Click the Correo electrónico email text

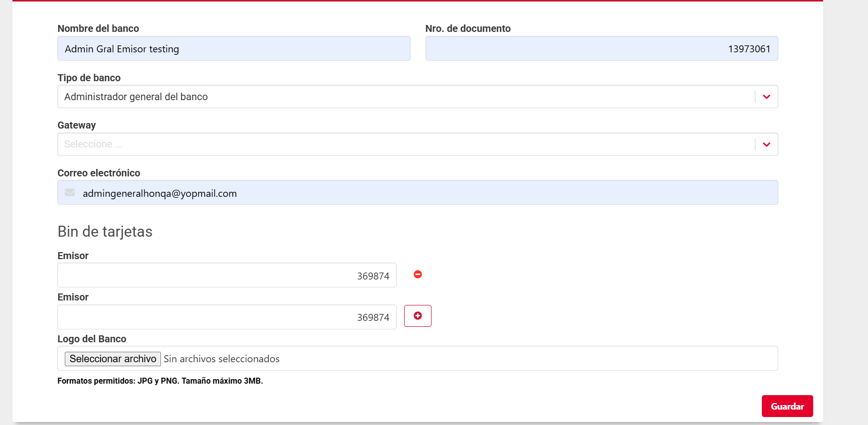[159, 193]
